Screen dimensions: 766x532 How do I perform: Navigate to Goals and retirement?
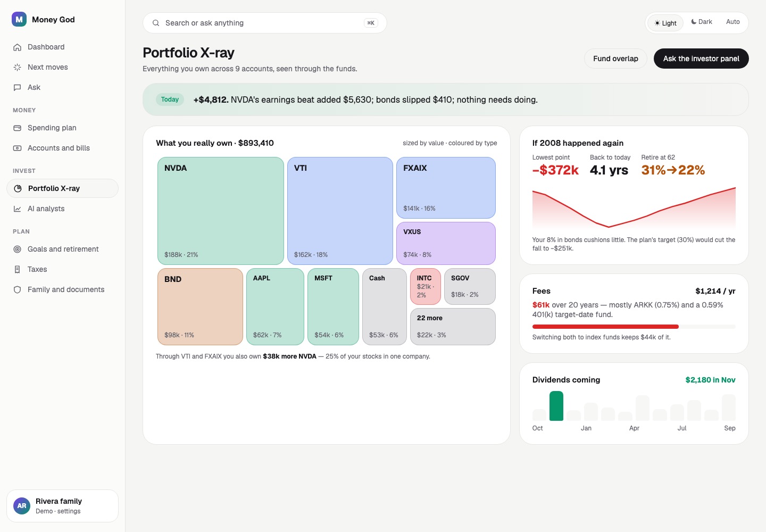click(x=62, y=249)
